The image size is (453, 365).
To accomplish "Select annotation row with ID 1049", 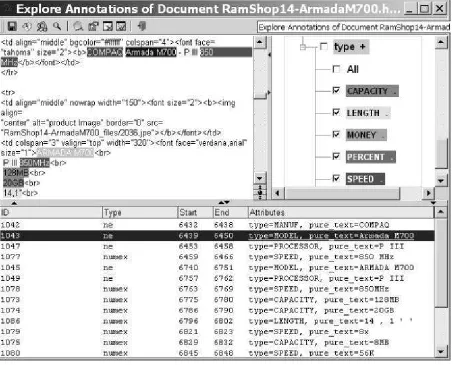I will pyautogui.click(x=217, y=278).
